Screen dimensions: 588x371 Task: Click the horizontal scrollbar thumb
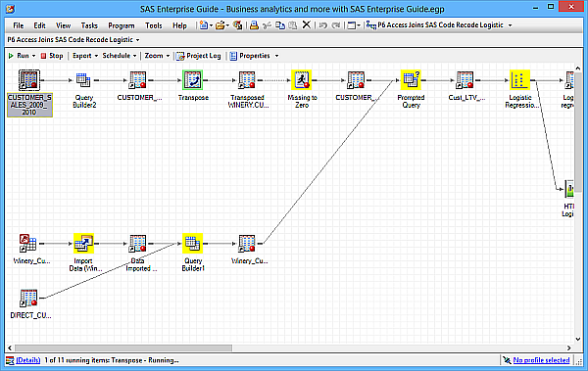click(x=123, y=348)
